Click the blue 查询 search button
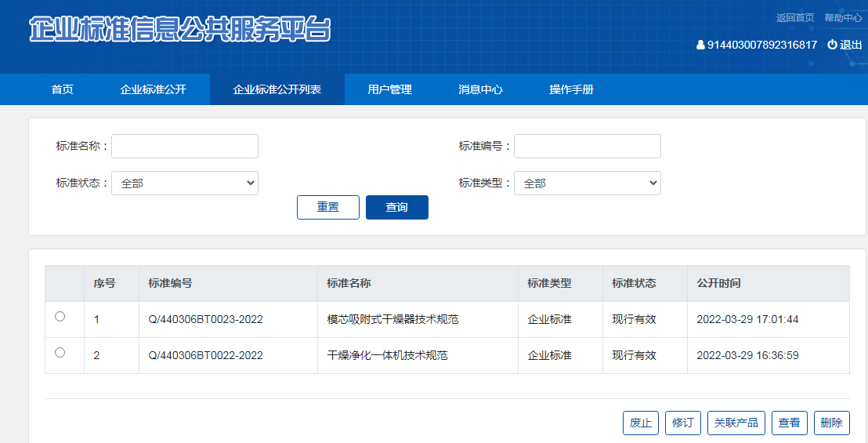Image resolution: width=868 pixels, height=443 pixels. (397, 207)
